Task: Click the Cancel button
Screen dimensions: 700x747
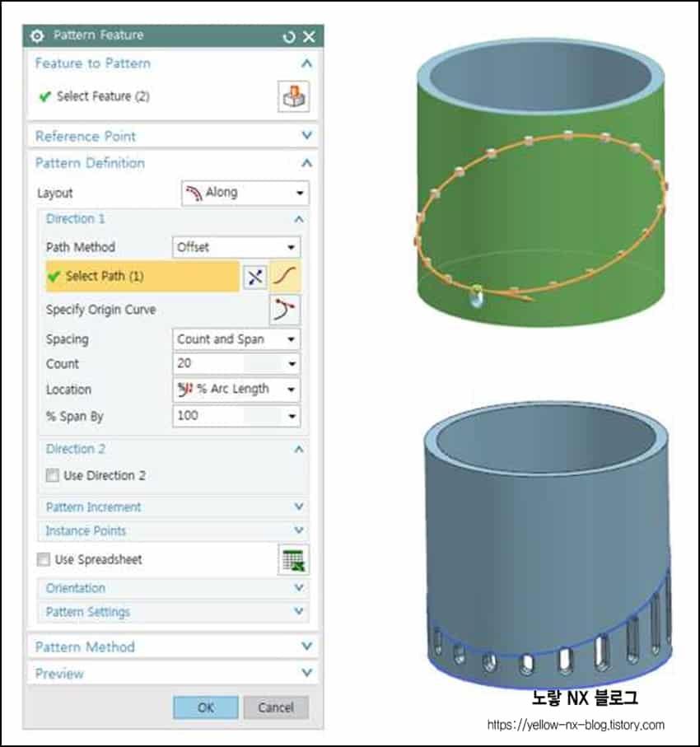Action: tap(276, 707)
